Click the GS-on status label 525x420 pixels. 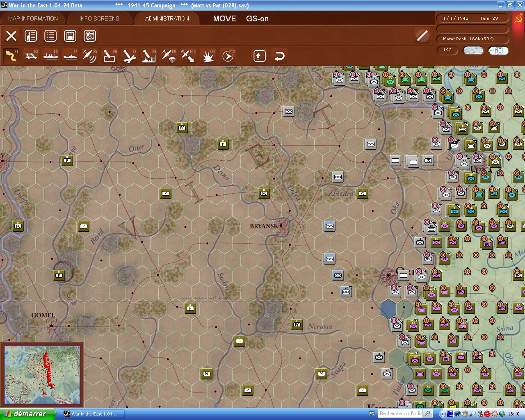tap(257, 18)
